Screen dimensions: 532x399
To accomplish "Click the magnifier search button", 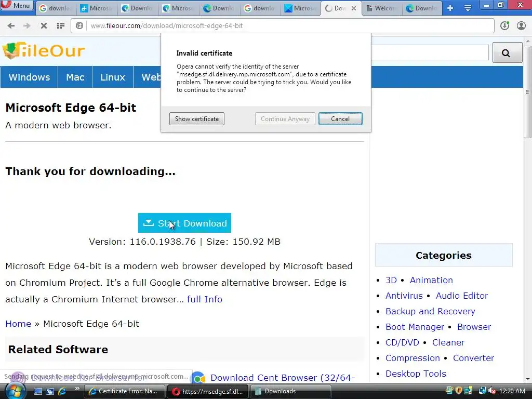I will [x=507, y=52].
